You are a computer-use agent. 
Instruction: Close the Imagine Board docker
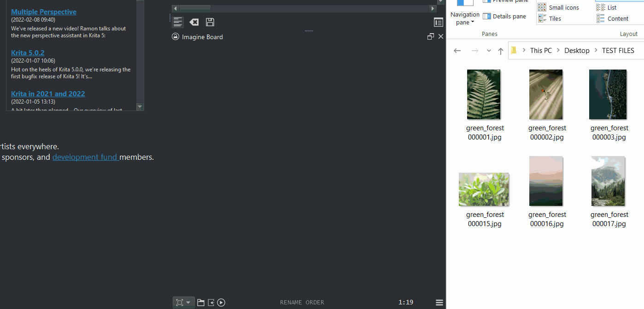pos(441,36)
